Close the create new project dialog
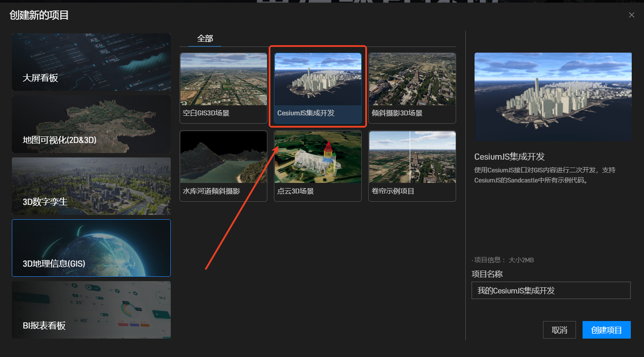 click(631, 15)
